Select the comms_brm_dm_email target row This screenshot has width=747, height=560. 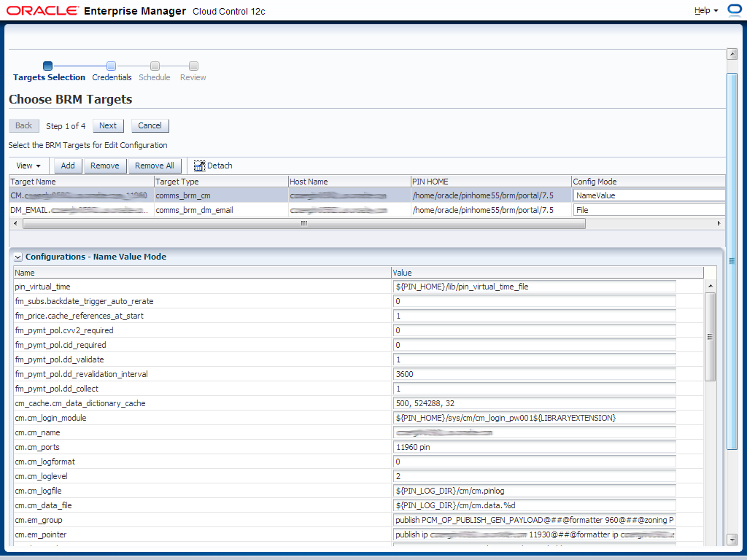[x=367, y=210]
